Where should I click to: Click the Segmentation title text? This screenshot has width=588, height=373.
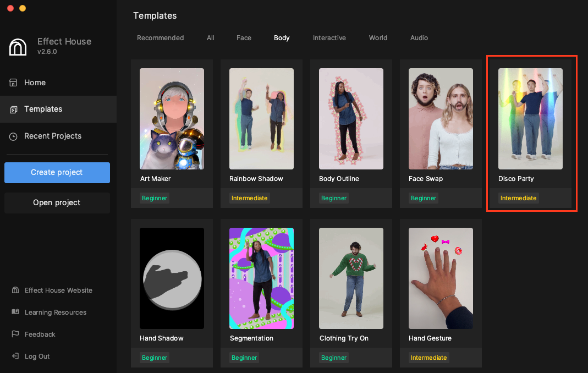pos(251,338)
